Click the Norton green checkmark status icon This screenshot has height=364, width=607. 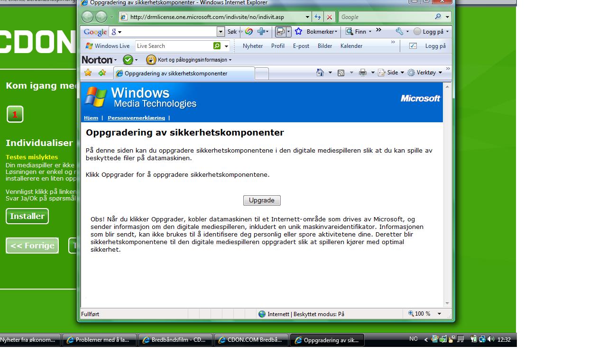pyautogui.click(x=128, y=60)
